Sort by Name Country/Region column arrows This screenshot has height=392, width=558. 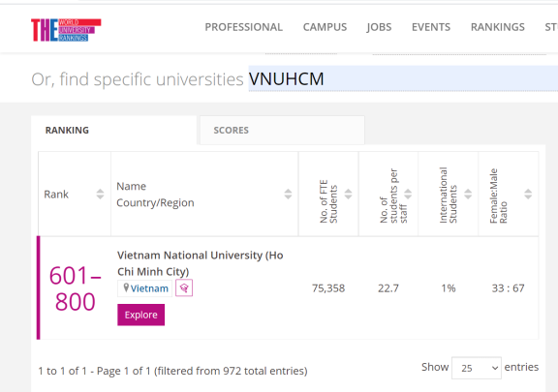(x=288, y=194)
